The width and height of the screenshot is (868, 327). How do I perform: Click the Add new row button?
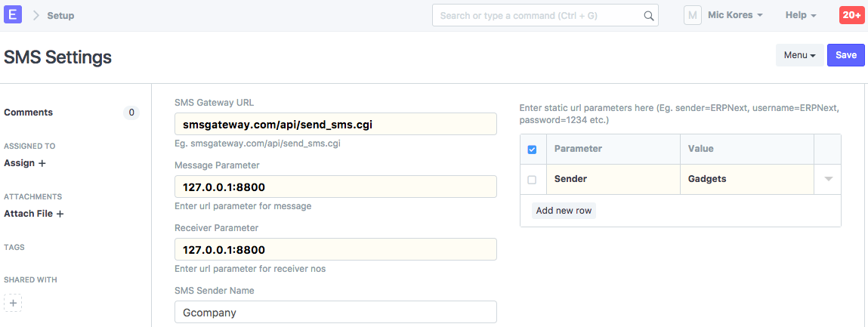(564, 211)
